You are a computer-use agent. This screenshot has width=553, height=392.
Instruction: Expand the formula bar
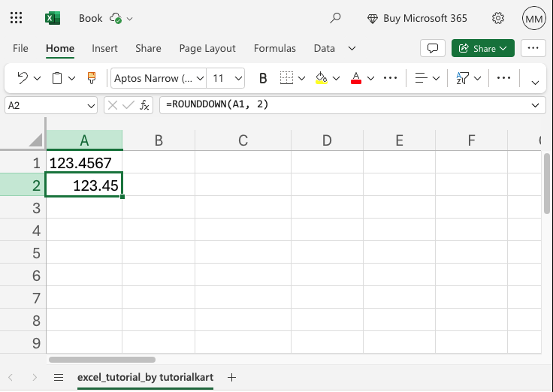(535, 105)
